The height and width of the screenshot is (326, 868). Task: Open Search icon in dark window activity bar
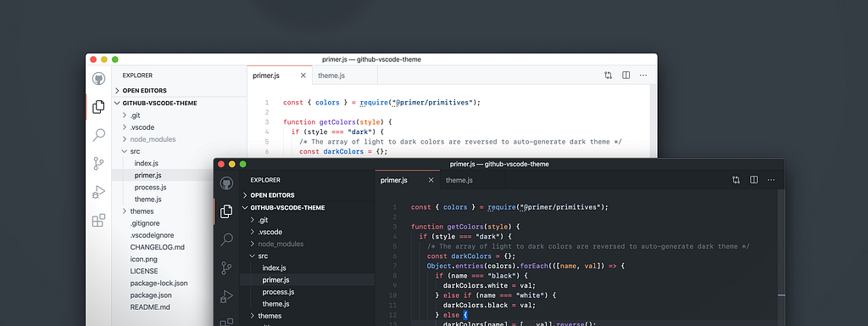point(226,239)
